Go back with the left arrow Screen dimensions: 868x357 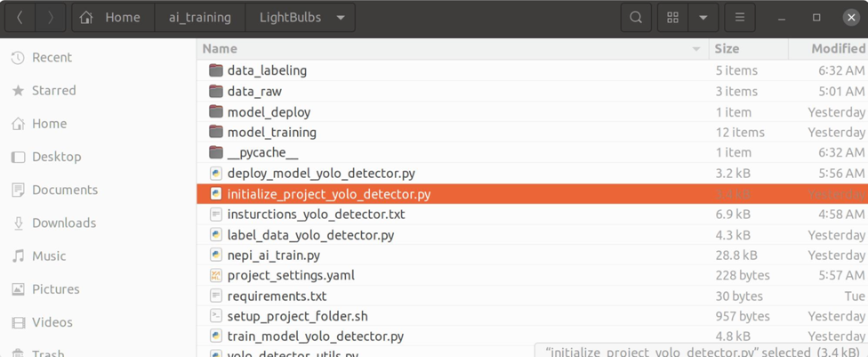(20, 18)
